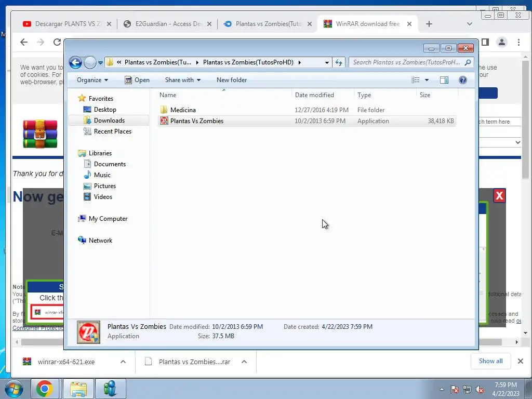Click Plantas vs Zombies....rar download item
The image size is (532, 399).
194,362
